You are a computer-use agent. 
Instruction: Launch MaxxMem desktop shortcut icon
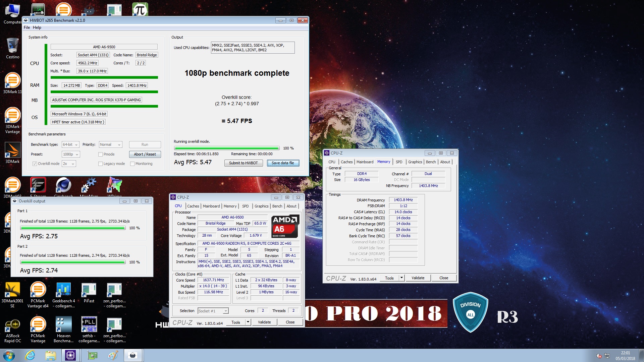(89, 186)
